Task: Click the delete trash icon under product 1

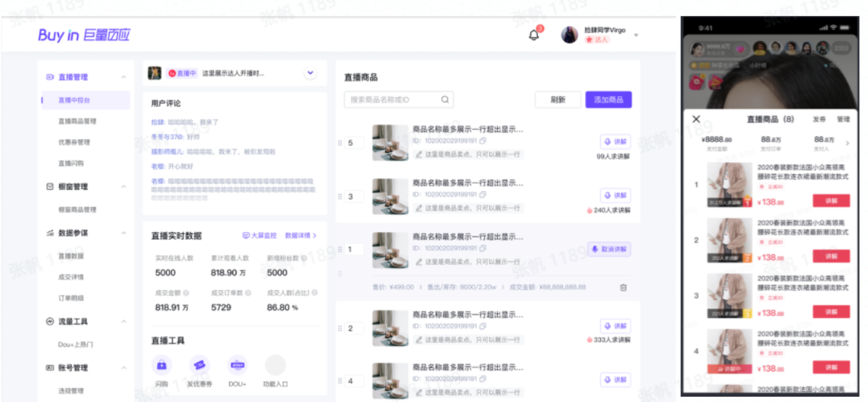Action: (x=623, y=287)
